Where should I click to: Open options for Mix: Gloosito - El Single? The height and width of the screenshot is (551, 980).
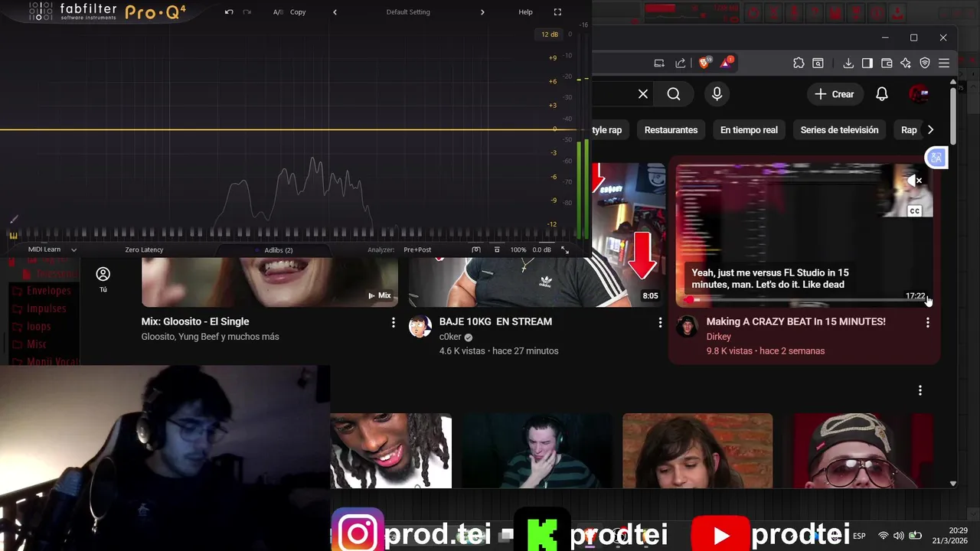coord(394,323)
